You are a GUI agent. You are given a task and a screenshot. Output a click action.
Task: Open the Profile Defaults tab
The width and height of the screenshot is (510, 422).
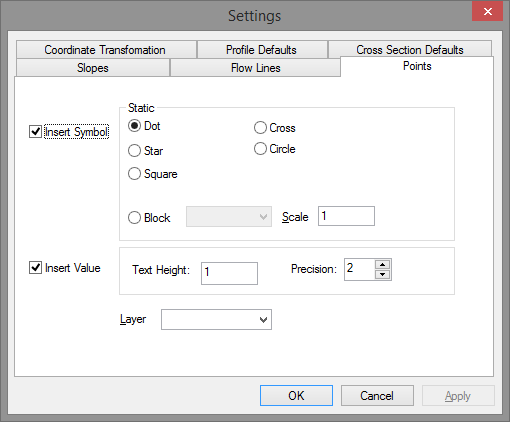262,50
